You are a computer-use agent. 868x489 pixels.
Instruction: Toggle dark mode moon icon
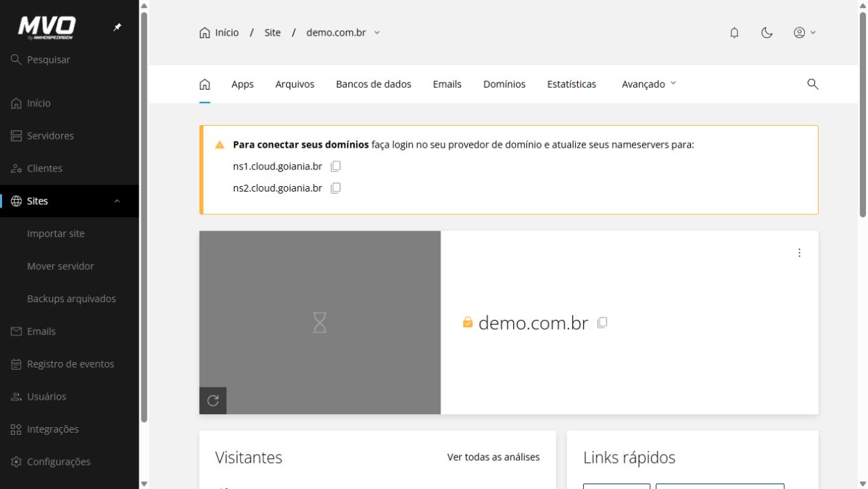click(x=767, y=32)
